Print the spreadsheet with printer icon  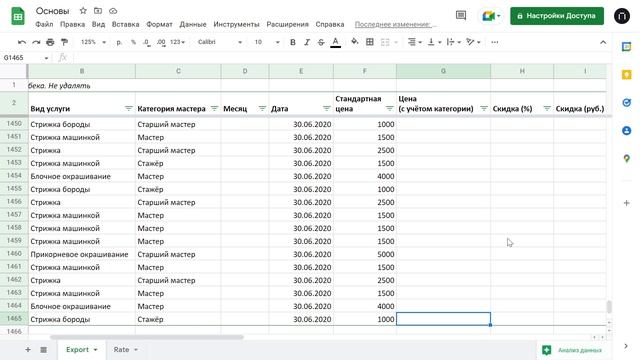tap(50, 42)
